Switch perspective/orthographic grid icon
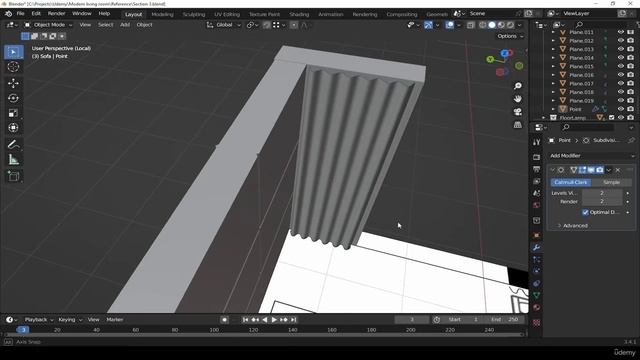This screenshot has width=640, height=360. click(518, 125)
